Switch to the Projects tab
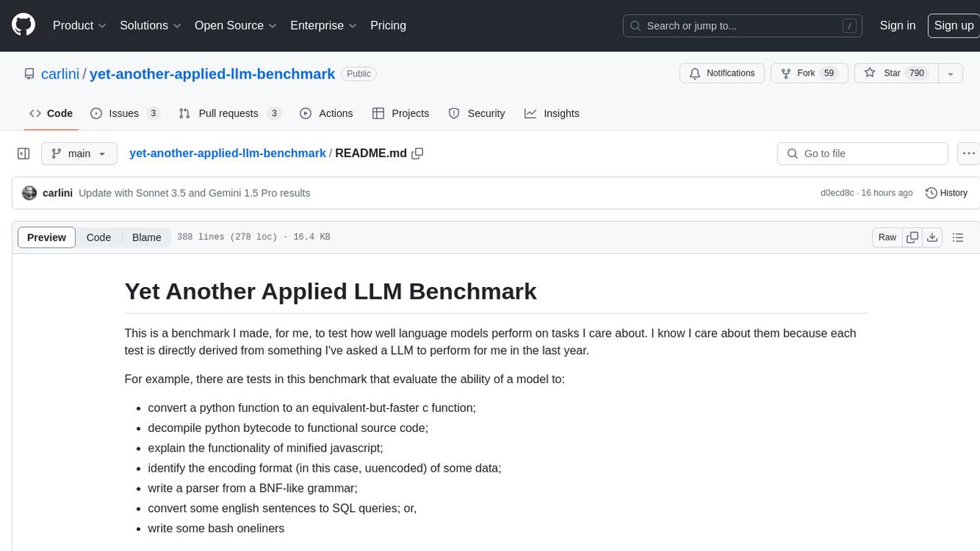 pos(401,113)
